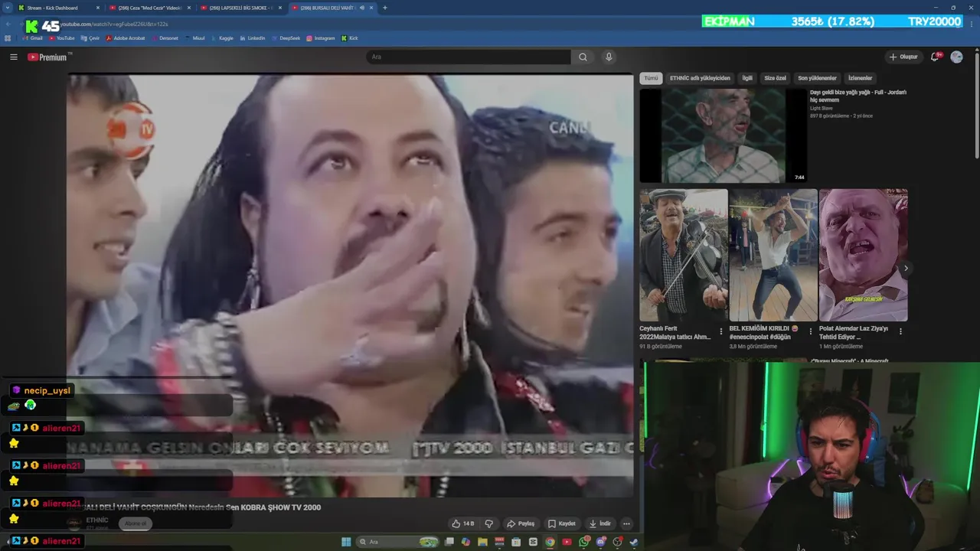Open Gmail bookmark
Image resolution: width=980 pixels, height=551 pixels.
point(31,37)
